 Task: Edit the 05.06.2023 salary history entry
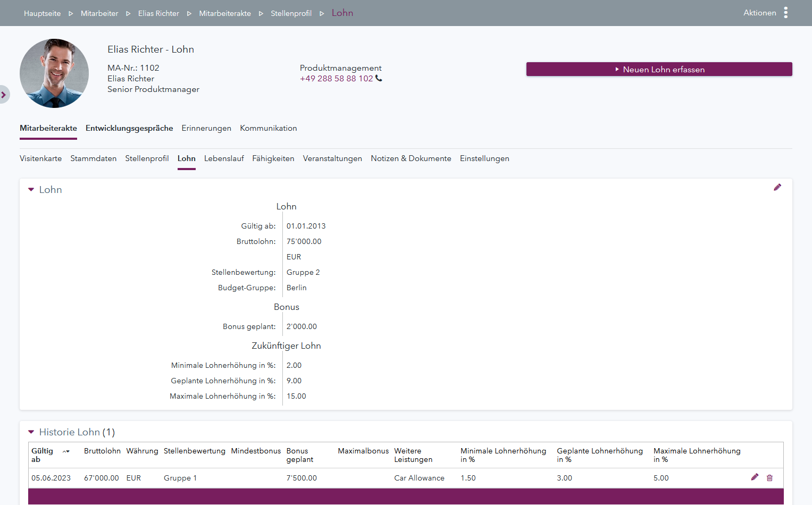(x=754, y=477)
